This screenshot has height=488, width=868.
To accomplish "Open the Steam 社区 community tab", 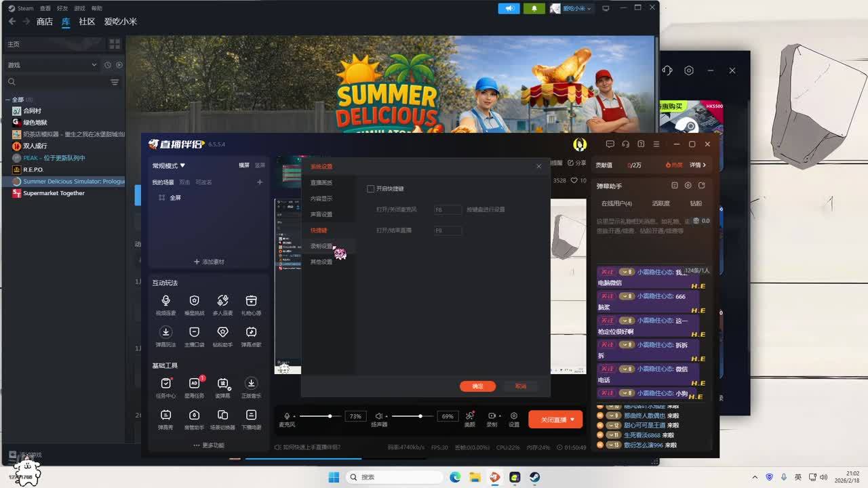I will pos(87,22).
